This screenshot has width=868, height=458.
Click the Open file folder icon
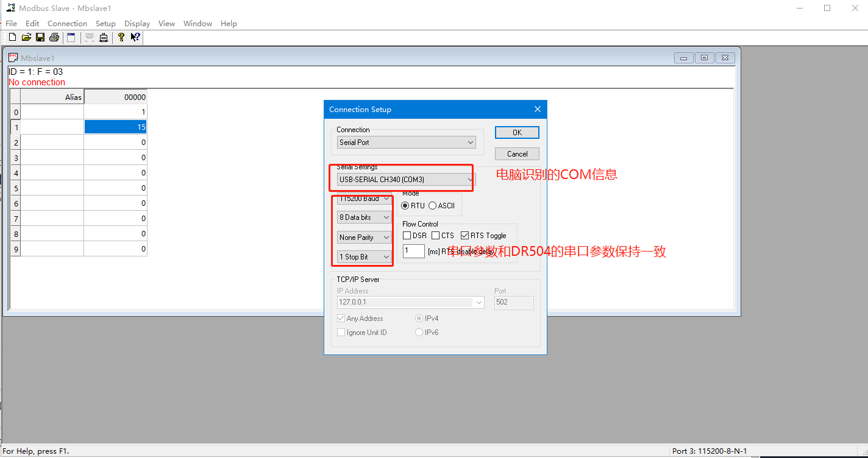pos(26,38)
